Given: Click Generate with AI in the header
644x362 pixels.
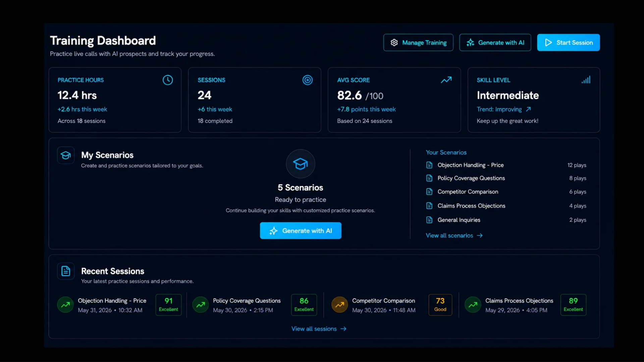Looking at the screenshot, I should [x=495, y=43].
